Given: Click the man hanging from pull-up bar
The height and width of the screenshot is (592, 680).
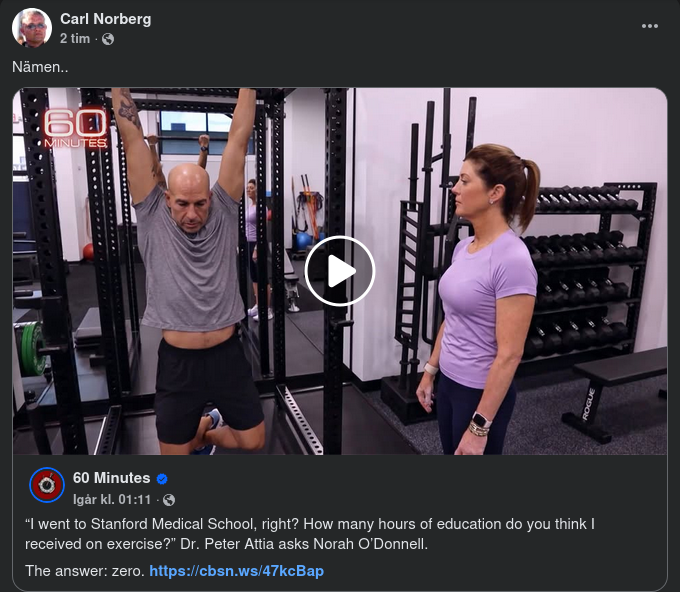Looking at the screenshot, I should pos(191,271).
